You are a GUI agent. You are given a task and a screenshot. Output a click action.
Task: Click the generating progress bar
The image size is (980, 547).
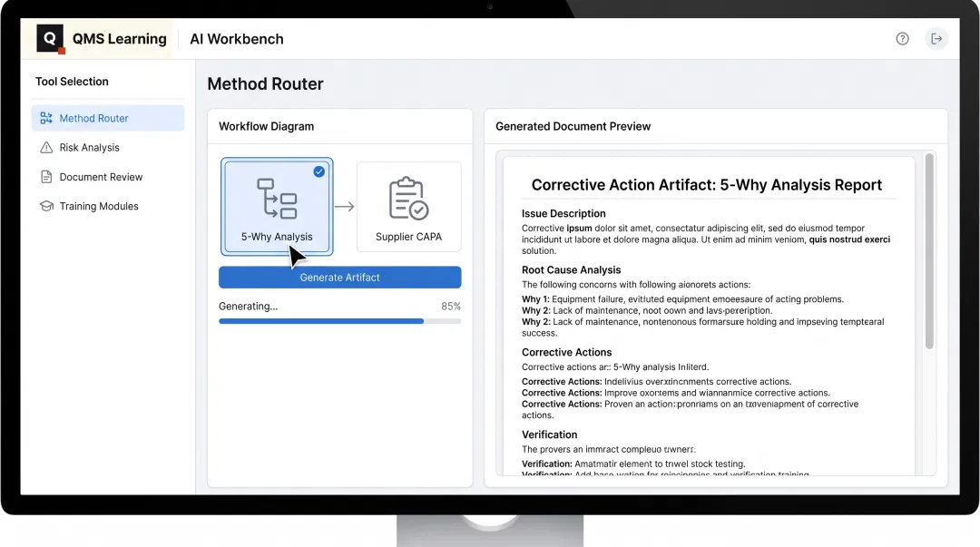click(x=340, y=321)
